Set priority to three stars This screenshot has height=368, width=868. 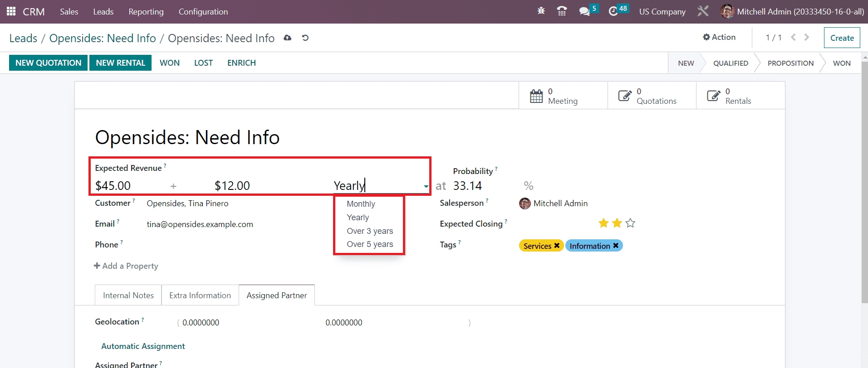point(630,223)
